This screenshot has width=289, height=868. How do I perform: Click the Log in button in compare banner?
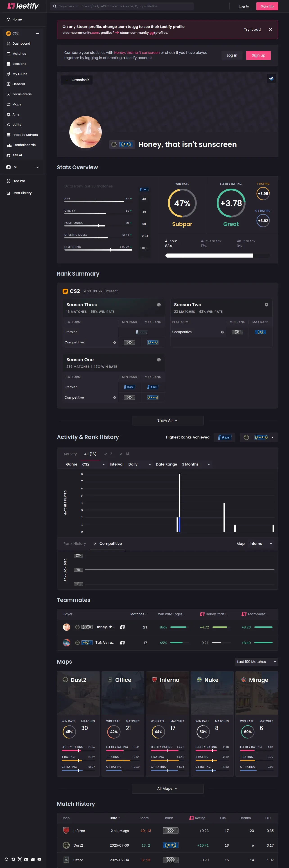tap(232, 55)
